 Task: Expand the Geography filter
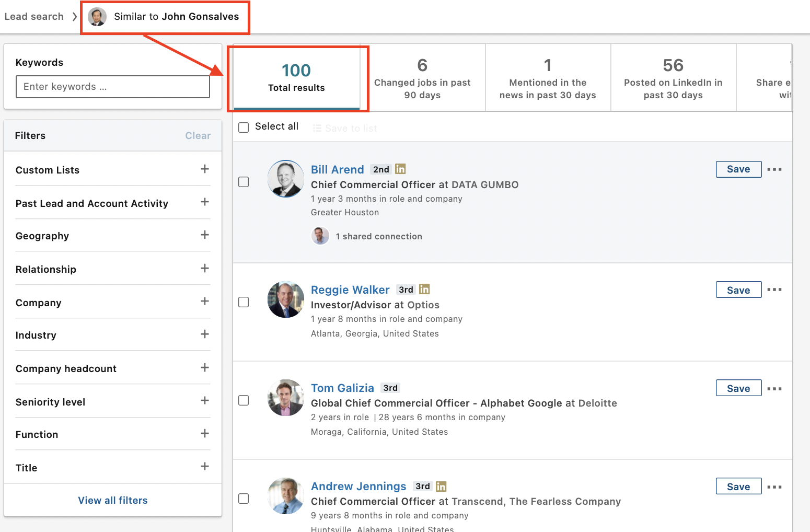pos(205,235)
